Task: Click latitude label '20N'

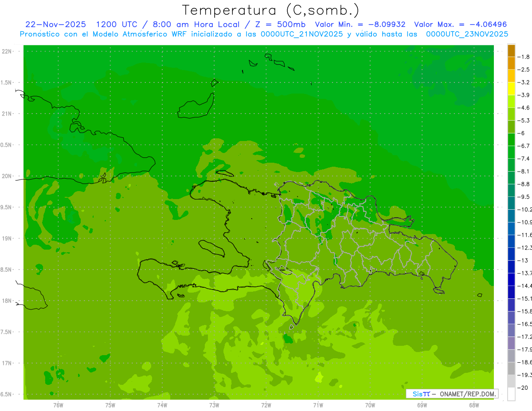Action: tap(7, 176)
